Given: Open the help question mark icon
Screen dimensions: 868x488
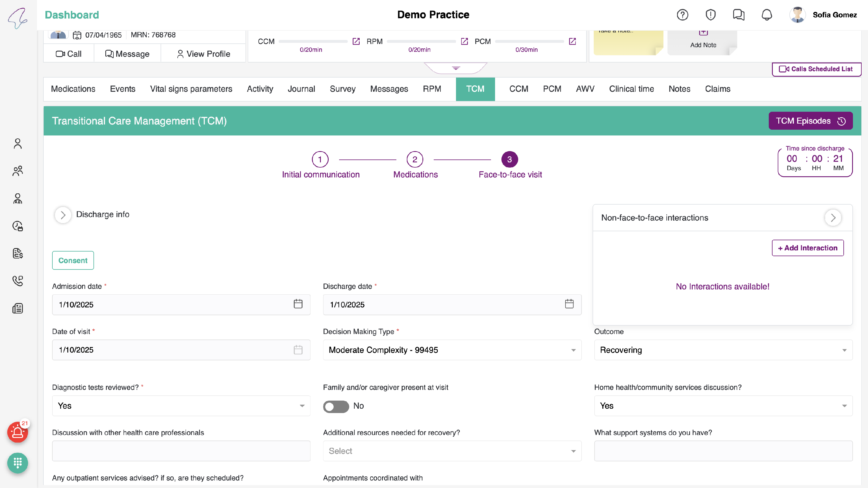Looking at the screenshot, I should pos(682,15).
